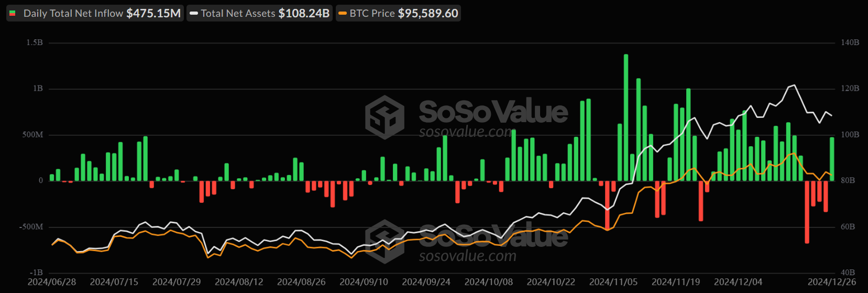Click the 140B right axis label

pyautogui.click(x=850, y=42)
